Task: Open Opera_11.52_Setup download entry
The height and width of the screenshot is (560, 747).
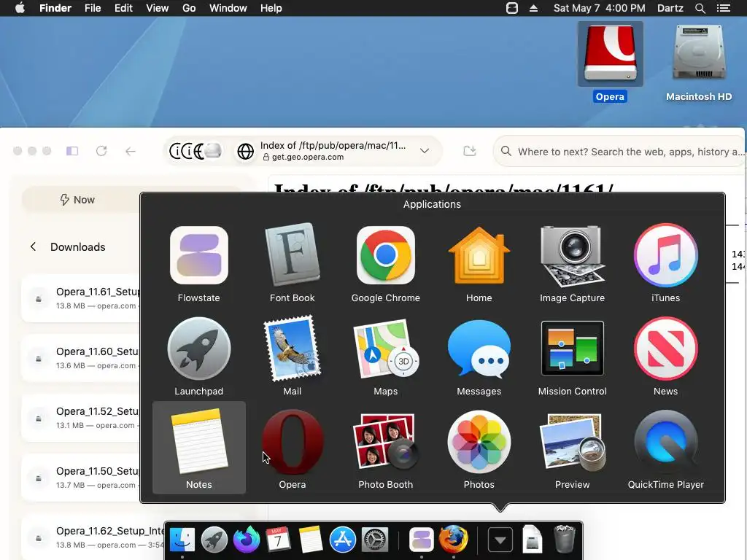Action: tap(81, 418)
